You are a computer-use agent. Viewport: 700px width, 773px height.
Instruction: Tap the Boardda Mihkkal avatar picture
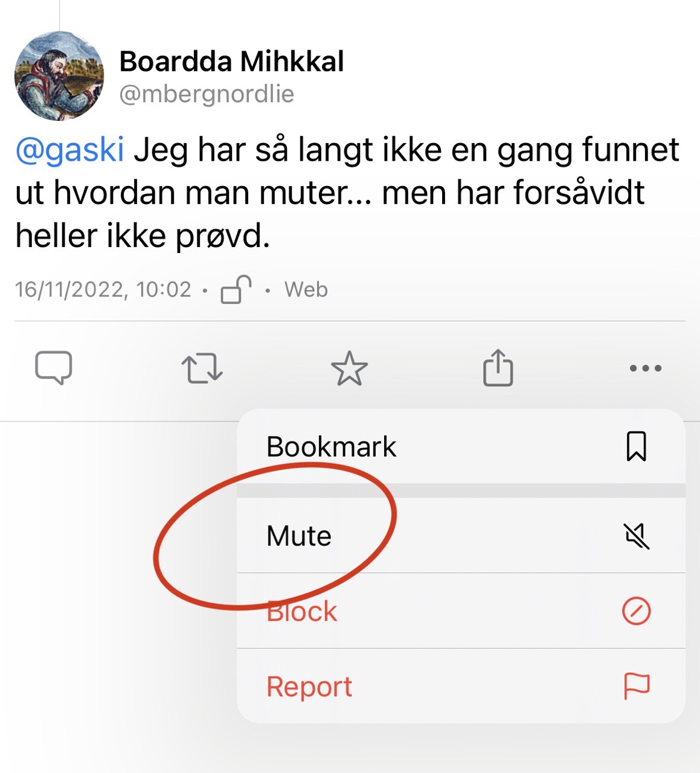coord(59,76)
